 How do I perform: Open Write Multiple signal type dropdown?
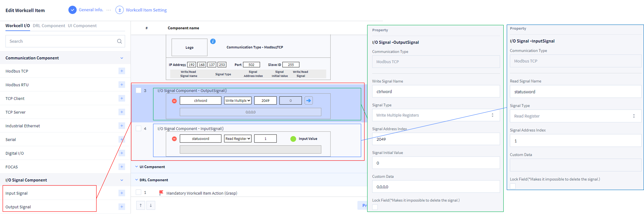pos(238,100)
